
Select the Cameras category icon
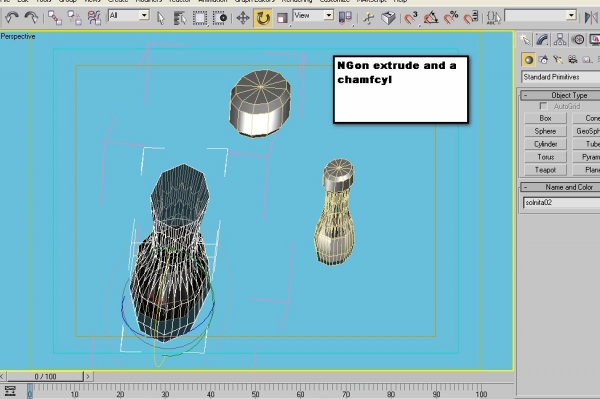pos(572,60)
